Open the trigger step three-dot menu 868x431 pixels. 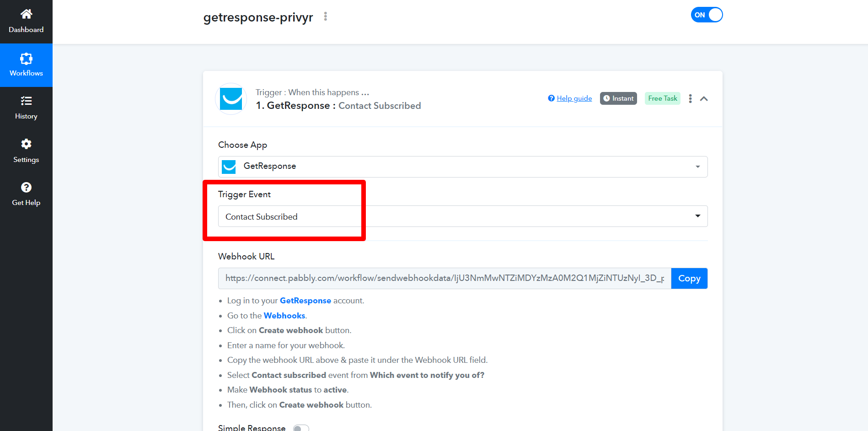pyautogui.click(x=690, y=98)
